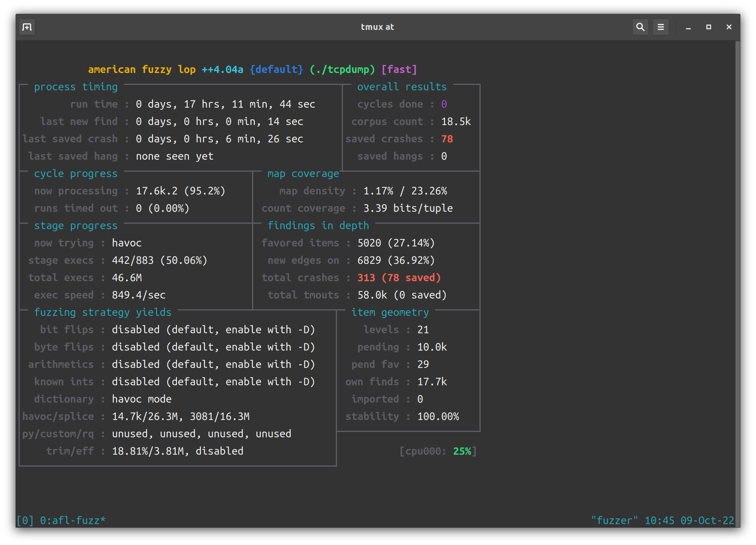Click the runs timed out value
Screen dimensions: 756x545
pos(162,208)
